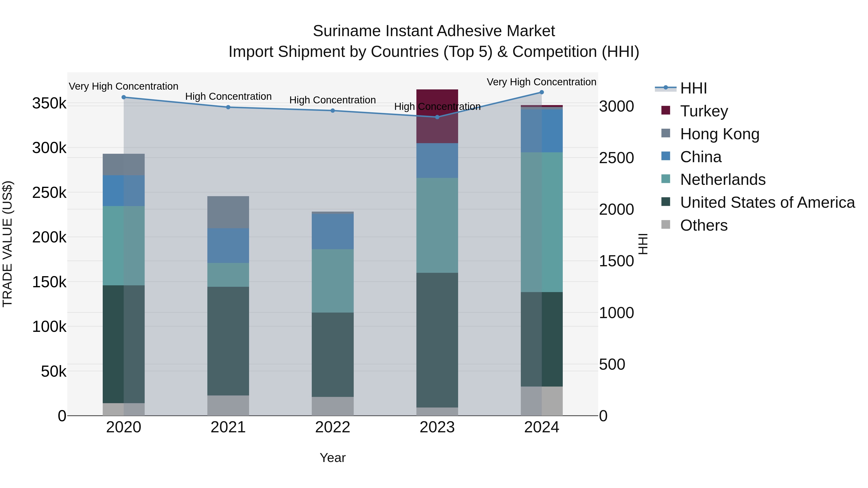
Task: Click the China segment of 2022 bar
Action: tap(332, 231)
